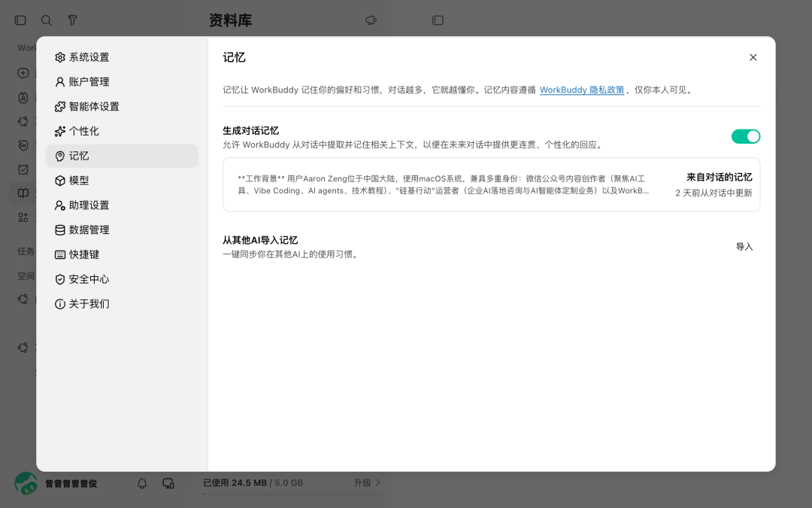812x508 pixels.
Task: Open 系统设置 in settings sidebar
Action: click(x=123, y=57)
